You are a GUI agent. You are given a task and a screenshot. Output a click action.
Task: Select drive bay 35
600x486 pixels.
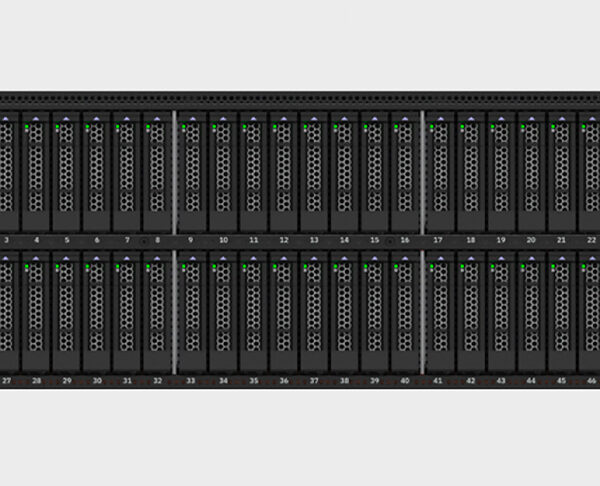click(x=253, y=311)
